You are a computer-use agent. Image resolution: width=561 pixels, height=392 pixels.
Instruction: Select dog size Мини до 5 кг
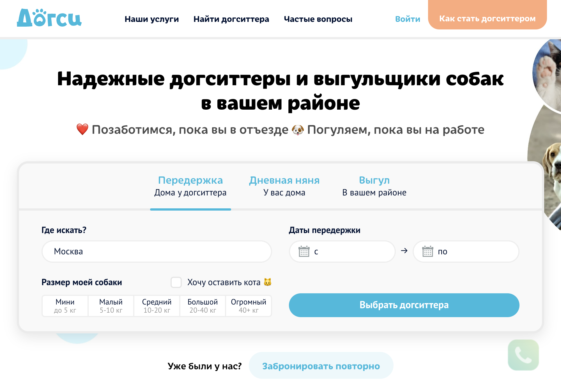coord(65,306)
